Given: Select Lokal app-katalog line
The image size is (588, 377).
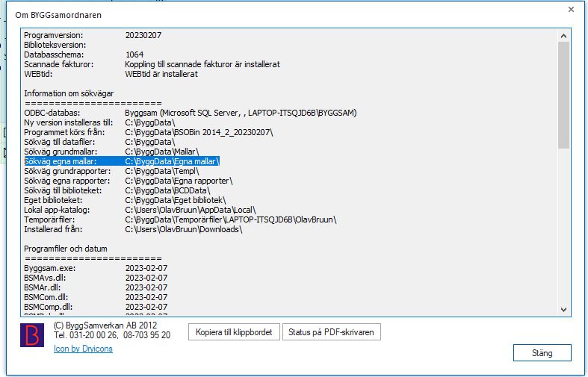Looking at the screenshot, I should tap(140, 211).
